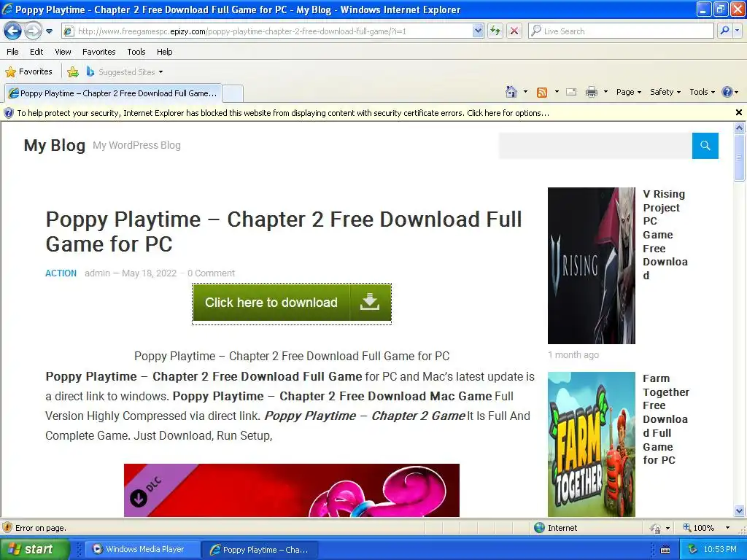Open the Favorites star button
This screenshot has width=747, height=560.
point(28,72)
